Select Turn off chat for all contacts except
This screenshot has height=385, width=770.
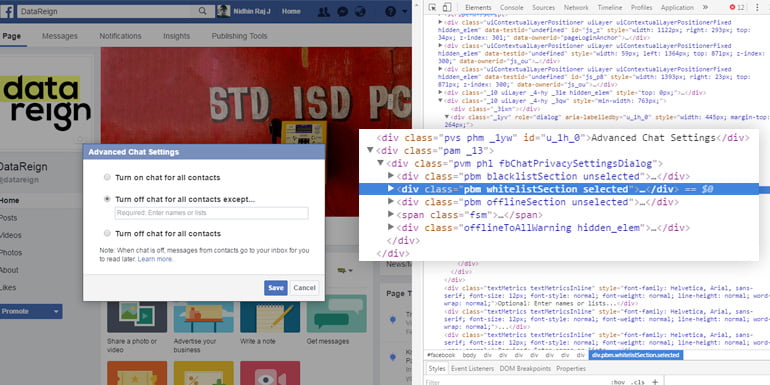tap(107, 199)
